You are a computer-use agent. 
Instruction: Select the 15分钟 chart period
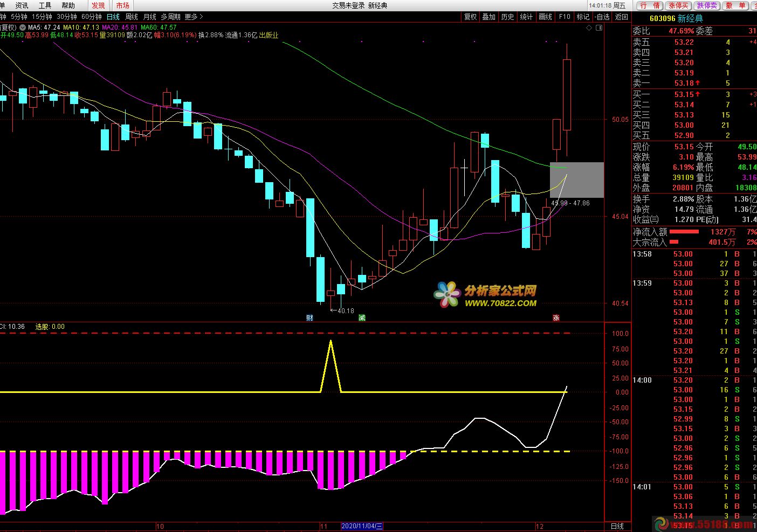click(x=42, y=17)
